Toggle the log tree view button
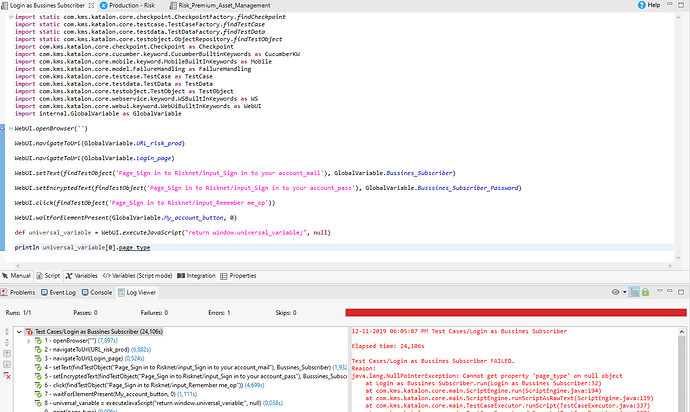 (634, 292)
